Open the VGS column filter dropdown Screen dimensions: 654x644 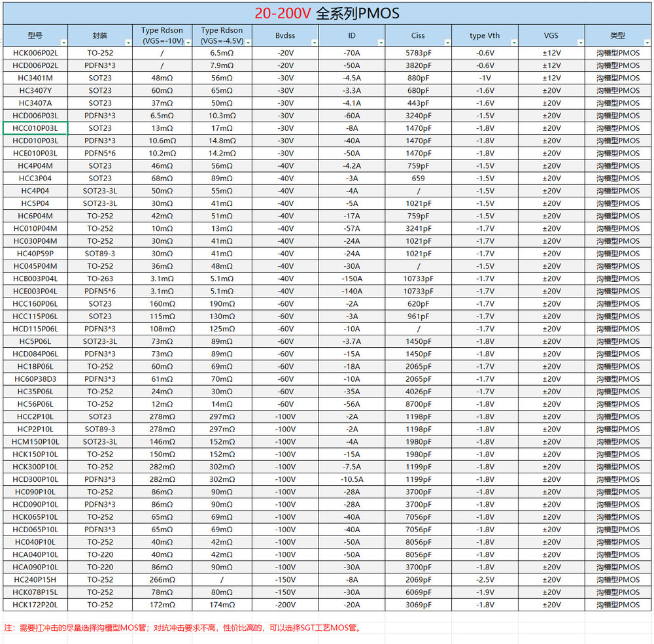581,42
